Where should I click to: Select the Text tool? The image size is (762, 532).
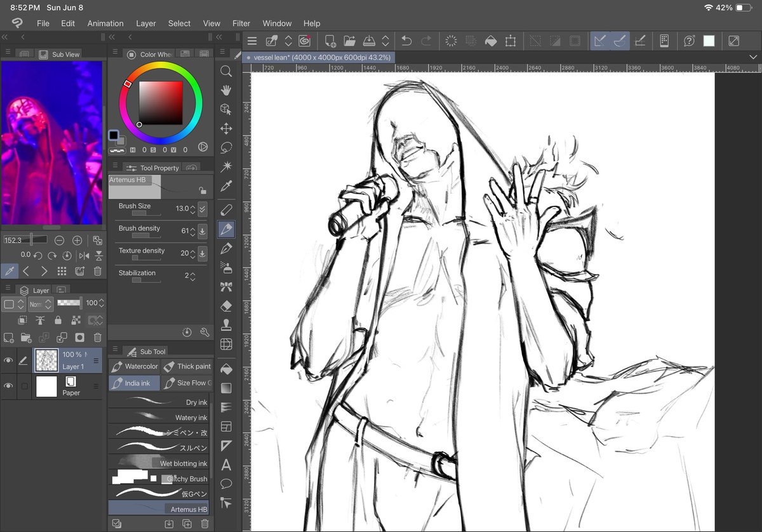[x=226, y=464]
